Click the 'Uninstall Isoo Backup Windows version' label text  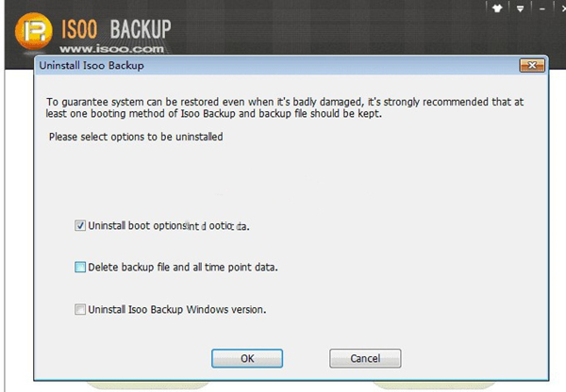176,309
